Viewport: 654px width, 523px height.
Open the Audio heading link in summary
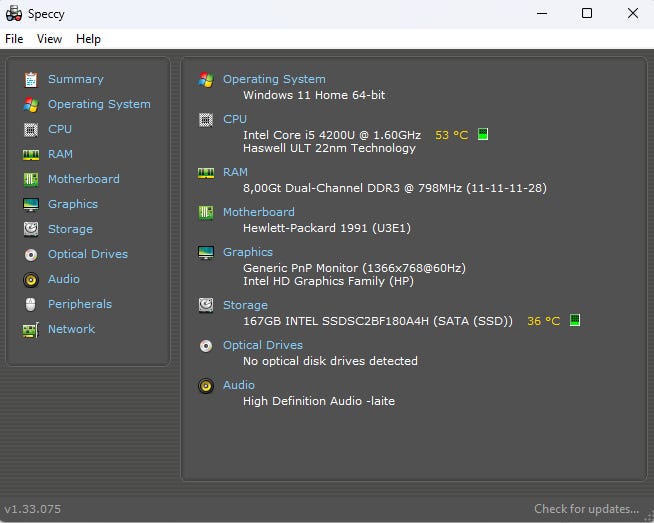tap(239, 385)
